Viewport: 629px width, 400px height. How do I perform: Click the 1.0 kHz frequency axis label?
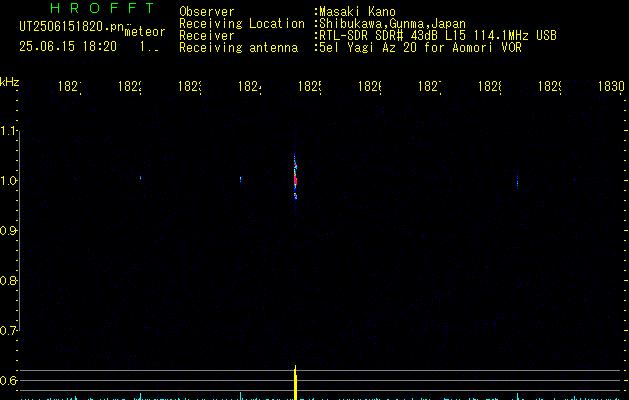9,181
